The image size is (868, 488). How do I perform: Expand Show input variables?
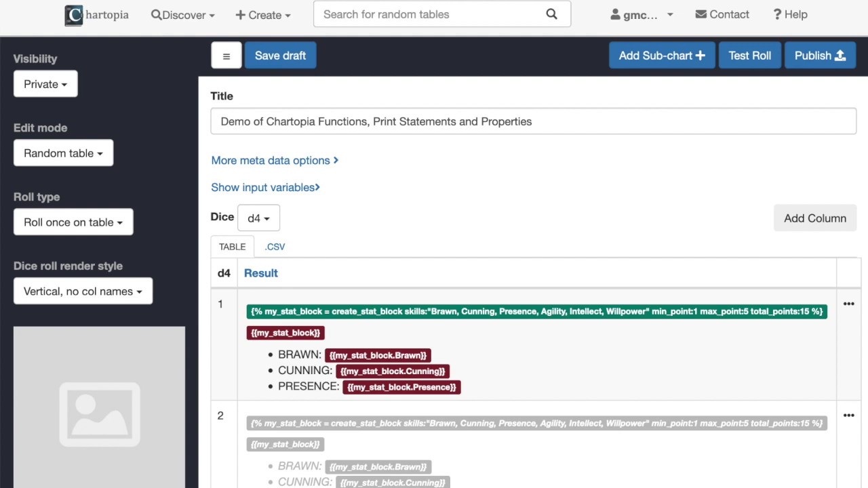pos(265,187)
